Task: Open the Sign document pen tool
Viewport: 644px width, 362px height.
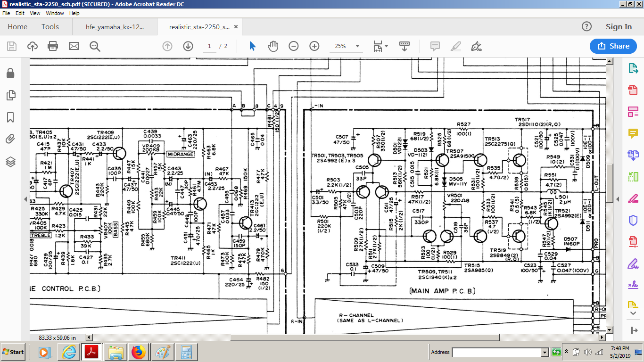Action: pyautogui.click(x=476, y=46)
